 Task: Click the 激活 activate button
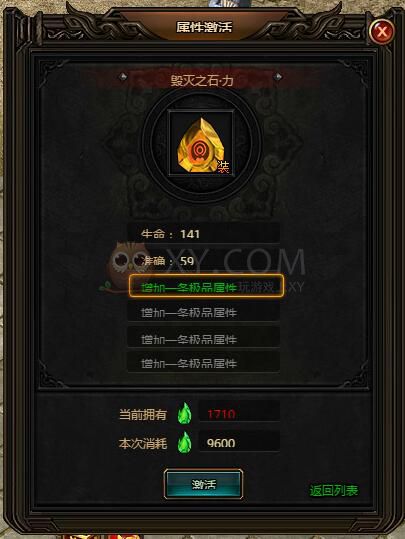coord(203,484)
